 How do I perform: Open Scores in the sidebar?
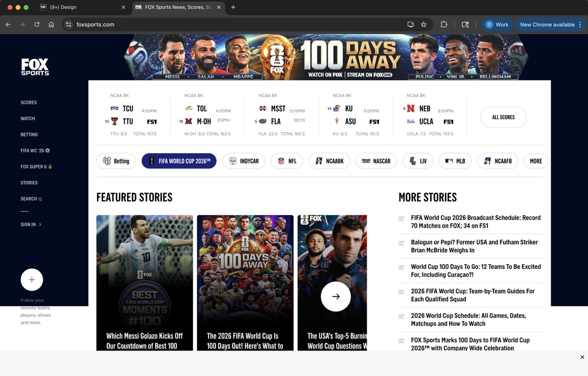click(28, 103)
